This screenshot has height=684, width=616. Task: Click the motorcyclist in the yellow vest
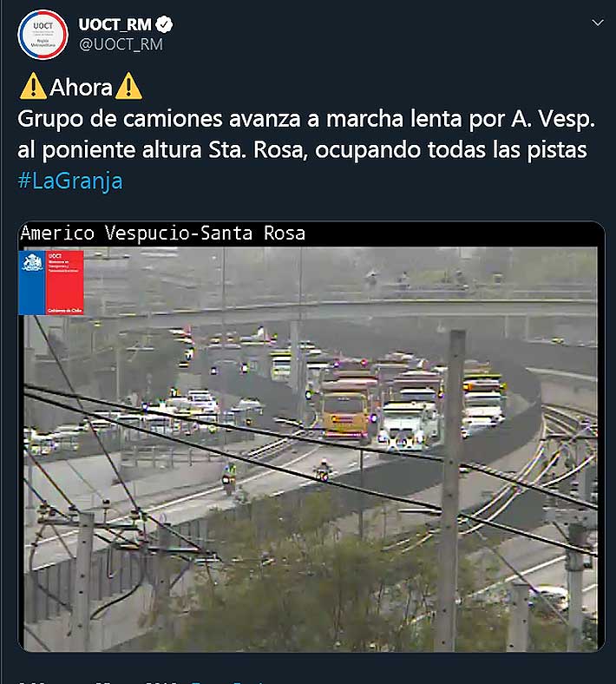pos(229,479)
